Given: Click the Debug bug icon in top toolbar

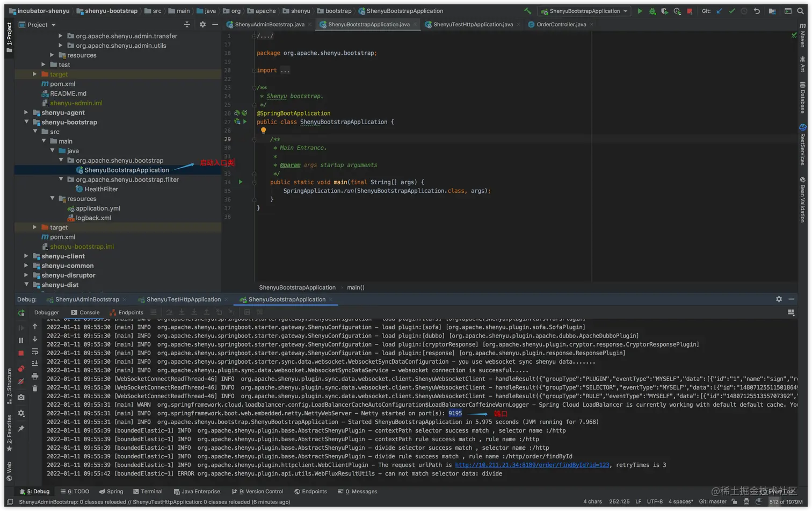Looking at the screenshot, I should (652, 11).
